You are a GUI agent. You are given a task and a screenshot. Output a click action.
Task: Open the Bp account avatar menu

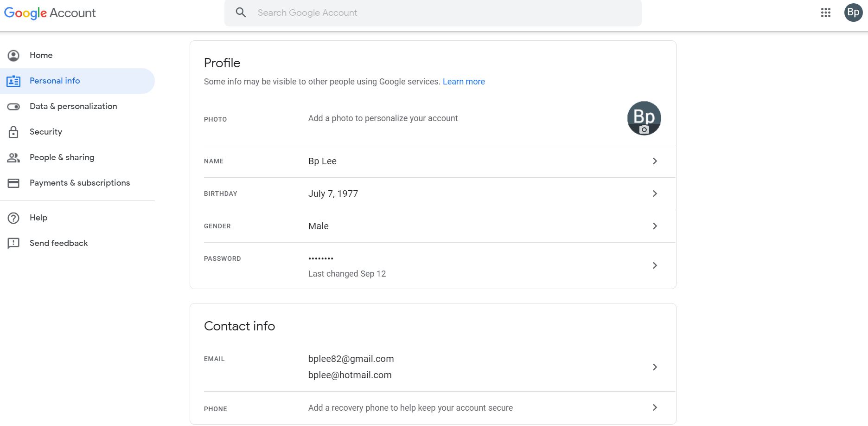click(853, 13)
